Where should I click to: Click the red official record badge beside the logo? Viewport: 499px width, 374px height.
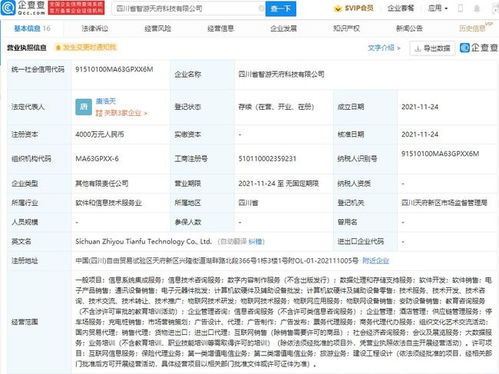coord(76,8)
